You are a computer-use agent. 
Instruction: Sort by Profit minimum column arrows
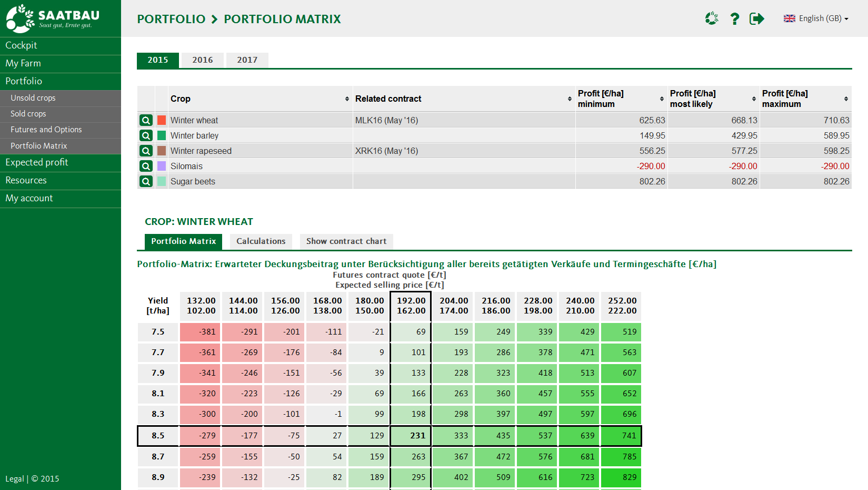tap(662, 99)
